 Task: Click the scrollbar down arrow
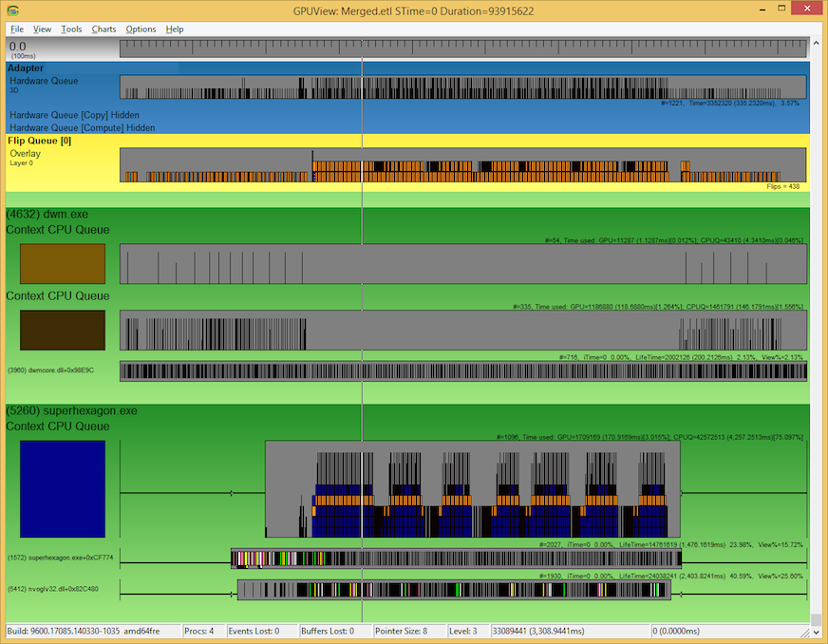tap(817, 632)
